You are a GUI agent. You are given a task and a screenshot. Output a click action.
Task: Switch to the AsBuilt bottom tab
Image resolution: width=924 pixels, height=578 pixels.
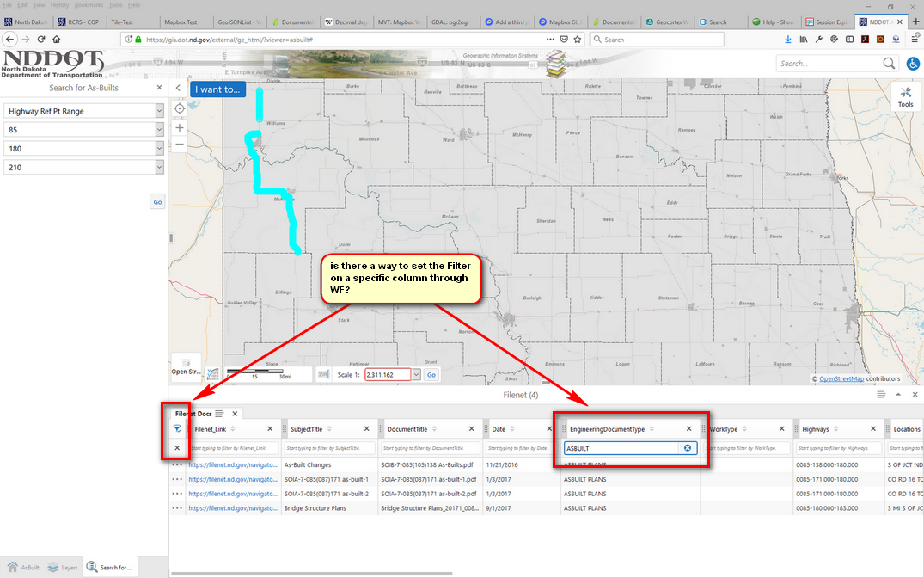point(23,568)
